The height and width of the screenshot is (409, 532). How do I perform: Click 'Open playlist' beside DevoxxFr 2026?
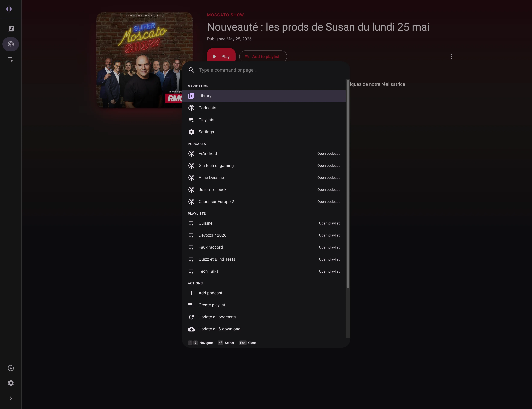point(329,235)
